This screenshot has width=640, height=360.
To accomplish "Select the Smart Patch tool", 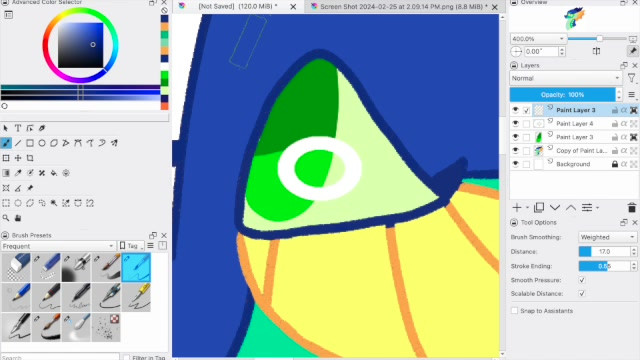I will pos(42,173).
